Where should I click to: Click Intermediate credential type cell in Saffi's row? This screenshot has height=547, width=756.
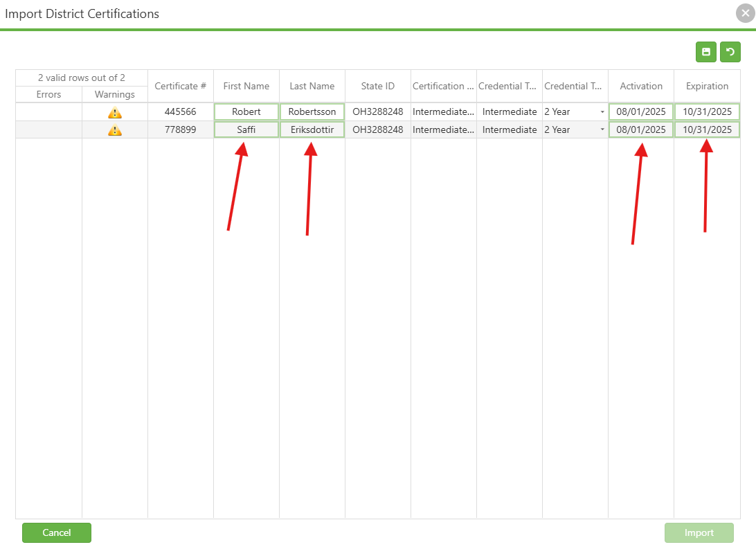(x=510, y=129)
